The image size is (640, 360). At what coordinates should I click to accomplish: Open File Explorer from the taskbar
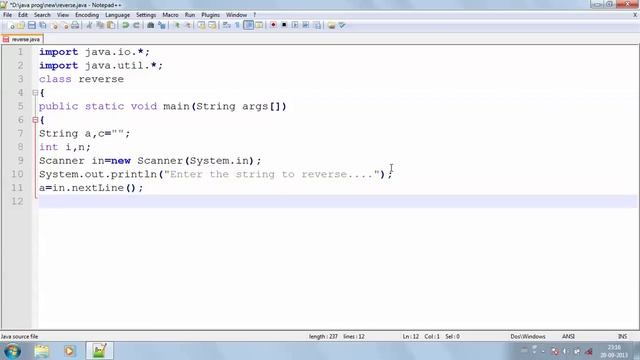pyautogui.click(x=41, y=351)
